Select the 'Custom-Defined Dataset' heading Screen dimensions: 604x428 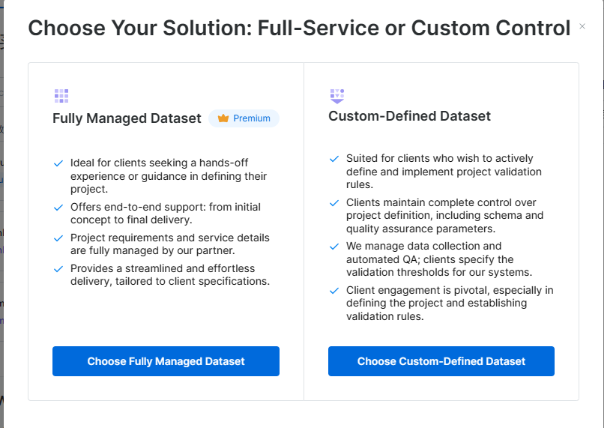[x=409, y=116]
